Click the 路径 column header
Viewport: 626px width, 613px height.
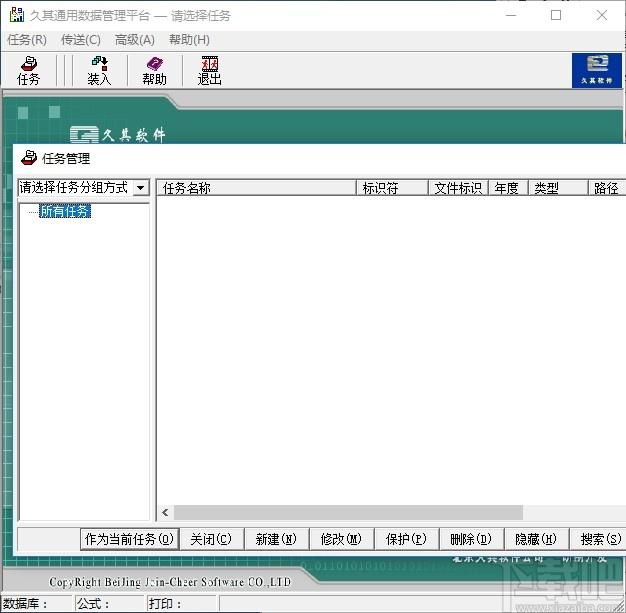pyautogui.click(x=607, y=188)
